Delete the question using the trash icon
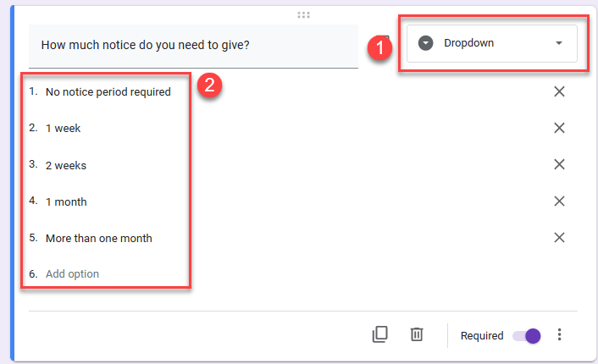598x364 pixels. click(417, 334)
